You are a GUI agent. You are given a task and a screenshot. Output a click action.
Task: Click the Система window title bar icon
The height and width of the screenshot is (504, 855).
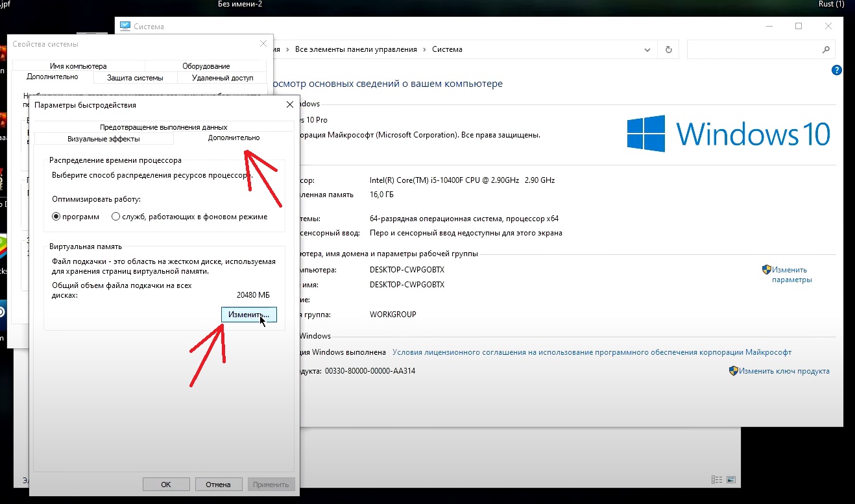point(125,27)
